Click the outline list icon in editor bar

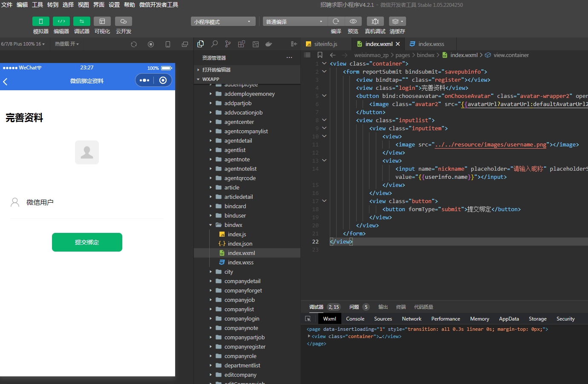pos(307,55)
